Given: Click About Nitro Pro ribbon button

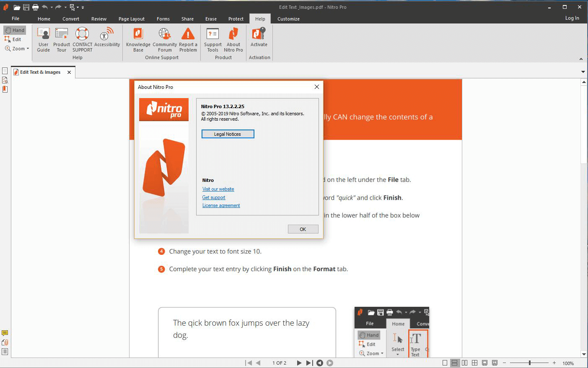Looking at the screenshot, I should (x=233, y=40).
